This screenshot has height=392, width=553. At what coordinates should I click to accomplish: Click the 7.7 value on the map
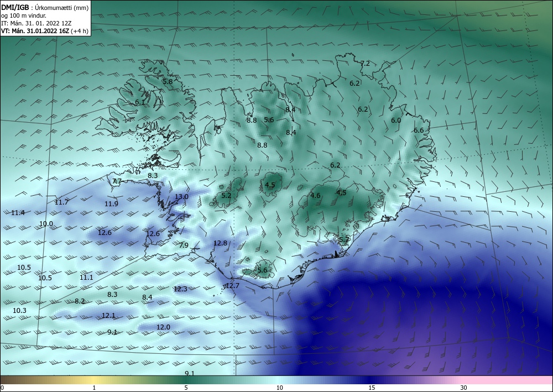tap(117, 181)
